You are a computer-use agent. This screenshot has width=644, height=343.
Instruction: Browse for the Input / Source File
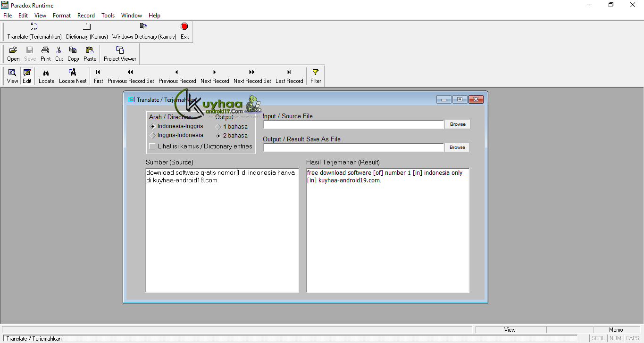pos(458,124)
